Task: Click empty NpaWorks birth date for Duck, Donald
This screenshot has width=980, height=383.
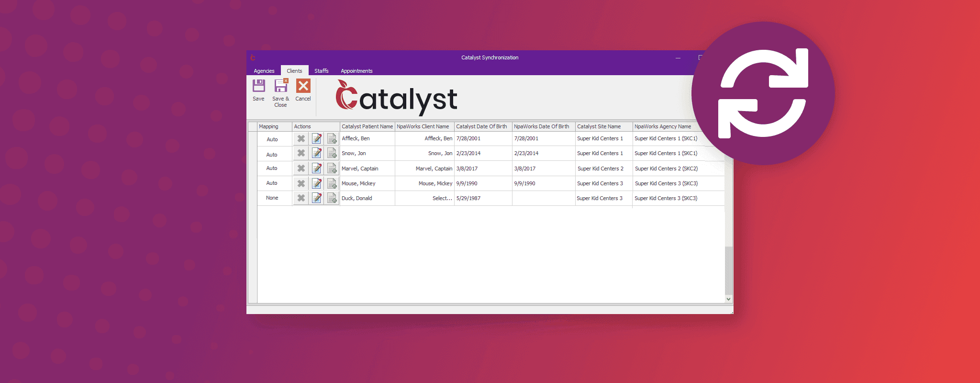Action: [544, 198]
